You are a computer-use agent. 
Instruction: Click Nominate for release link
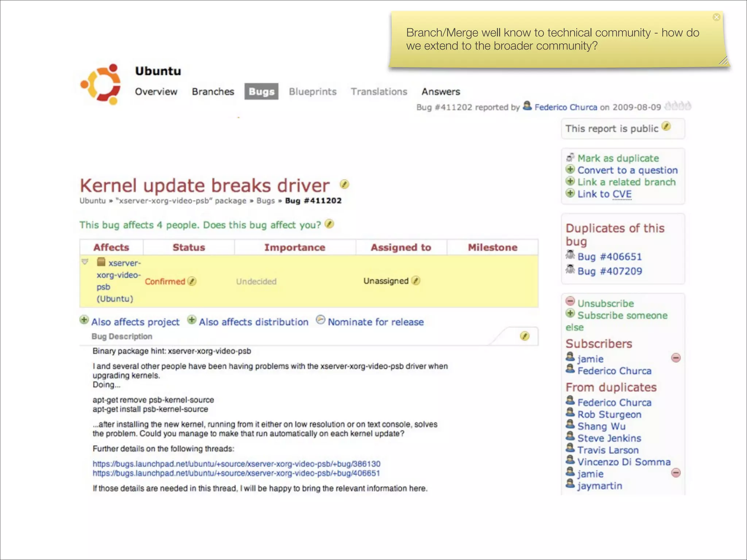[376, 322]
